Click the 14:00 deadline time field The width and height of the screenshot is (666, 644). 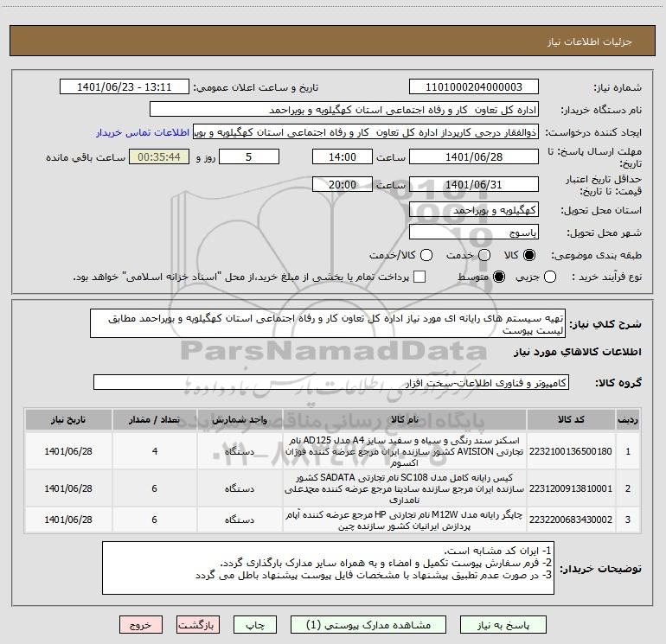click(x=343, y=156)
